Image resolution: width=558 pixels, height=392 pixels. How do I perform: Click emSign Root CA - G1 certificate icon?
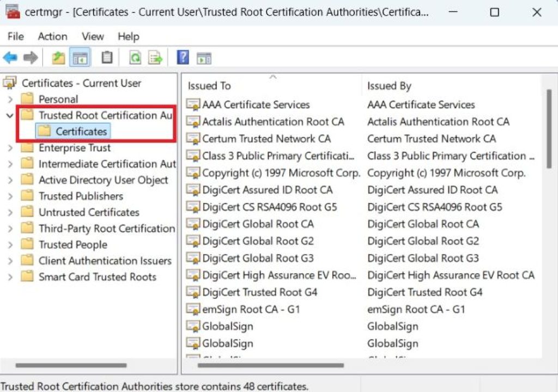click(x=193, y=309)
